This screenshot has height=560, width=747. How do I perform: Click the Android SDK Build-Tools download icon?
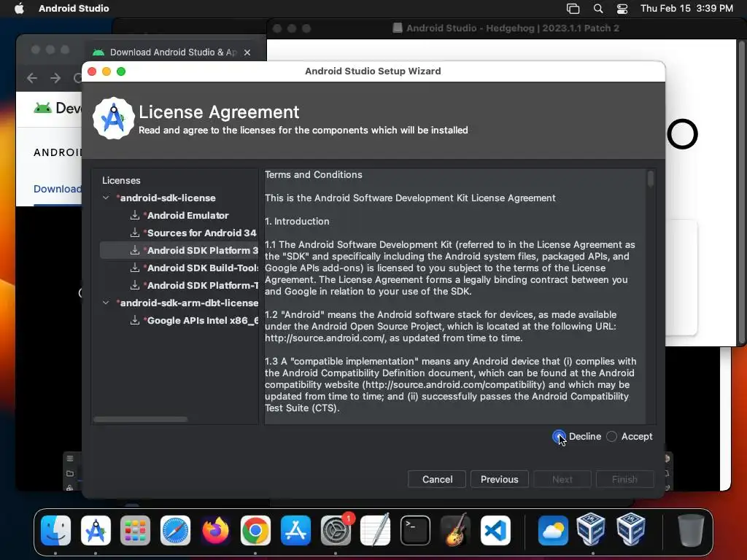(x=135, y=268)
